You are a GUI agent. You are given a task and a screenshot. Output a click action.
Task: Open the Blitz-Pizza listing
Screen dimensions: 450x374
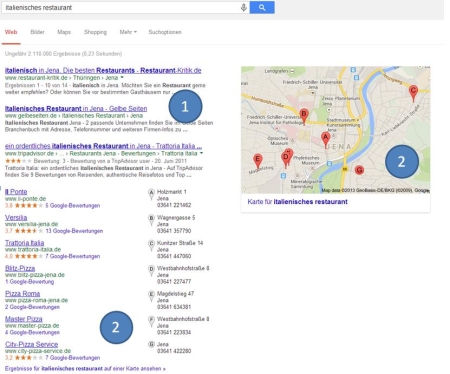point(20,268)
